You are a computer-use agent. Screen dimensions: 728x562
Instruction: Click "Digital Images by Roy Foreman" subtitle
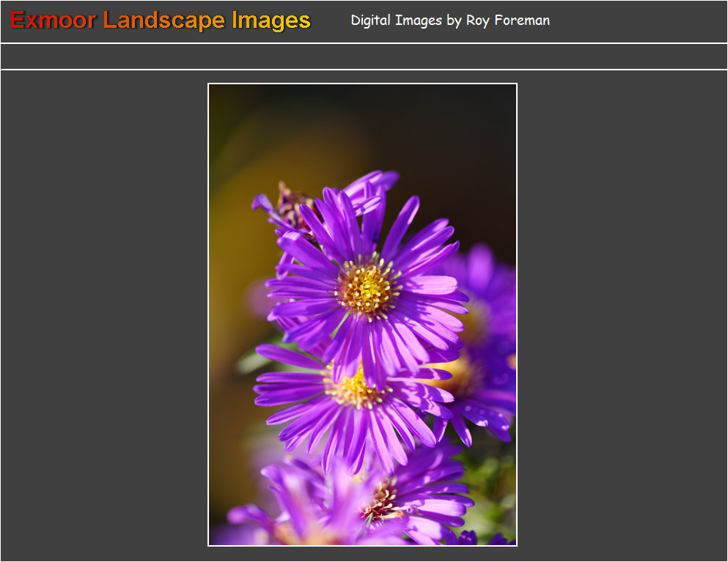[x=450, y=21]
